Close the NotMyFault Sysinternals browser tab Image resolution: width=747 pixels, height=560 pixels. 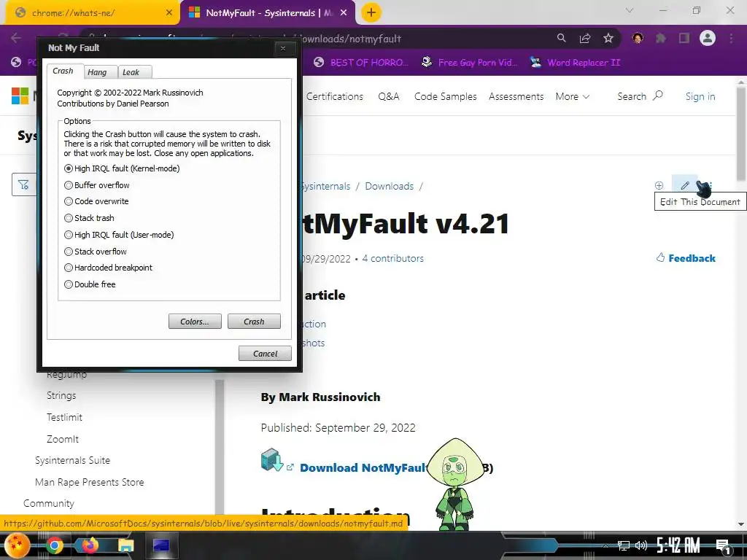344,13
